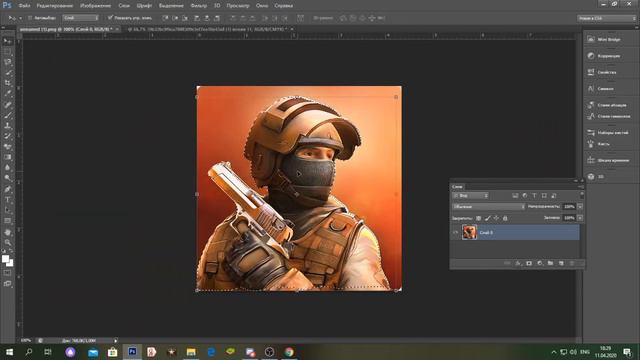Select the Magic Wand selection tool
This screenshot has width=640, height=360.
pyautogui.click(x=7, y=73)
